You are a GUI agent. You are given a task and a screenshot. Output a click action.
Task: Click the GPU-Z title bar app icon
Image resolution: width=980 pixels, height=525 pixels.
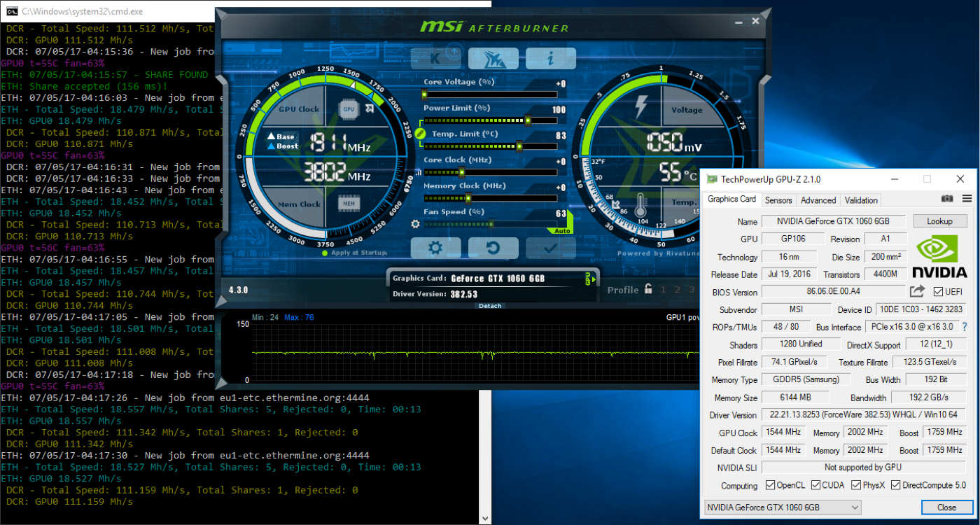tap(712, 179)
